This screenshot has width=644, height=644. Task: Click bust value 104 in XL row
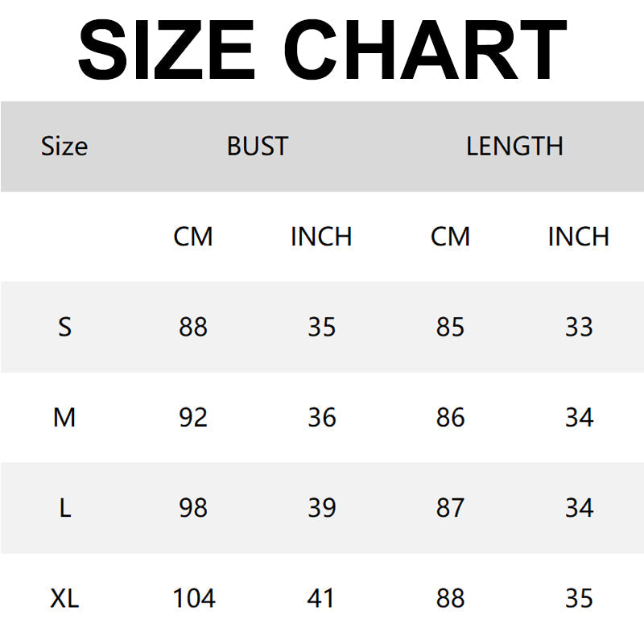click(193, 599)
